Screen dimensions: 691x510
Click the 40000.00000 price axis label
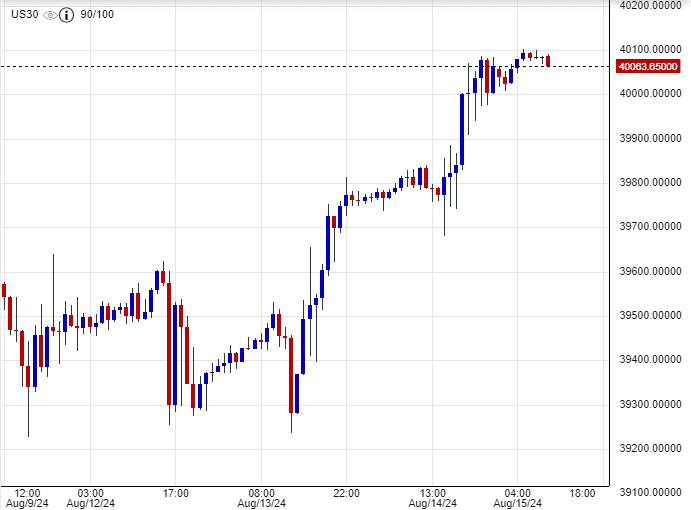648,94
